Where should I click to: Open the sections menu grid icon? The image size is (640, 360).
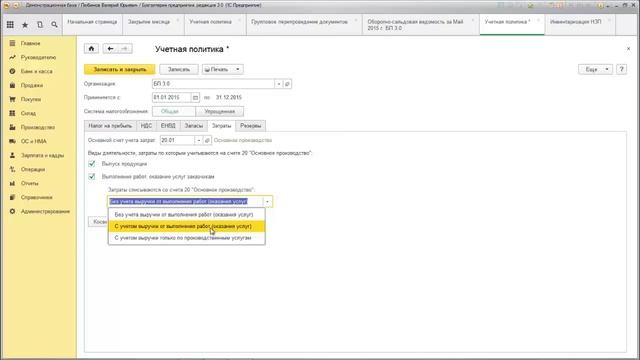(10, 25)
